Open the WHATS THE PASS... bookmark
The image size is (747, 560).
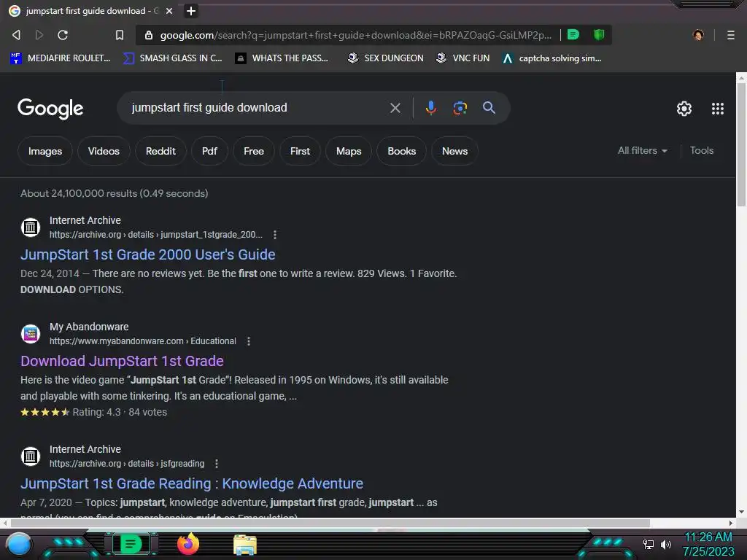tap(282, 58)
